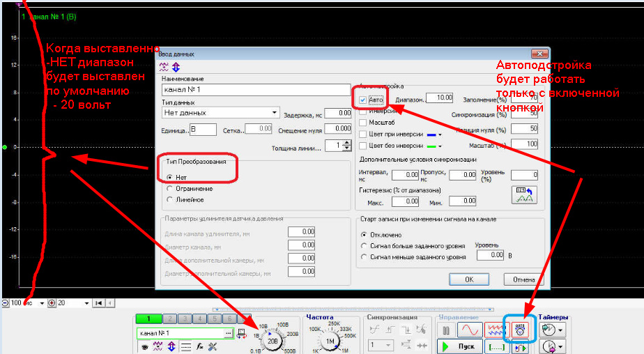Open the Тип данных dropdown
The image size is (644, 354).
click(x=220, y=112)
